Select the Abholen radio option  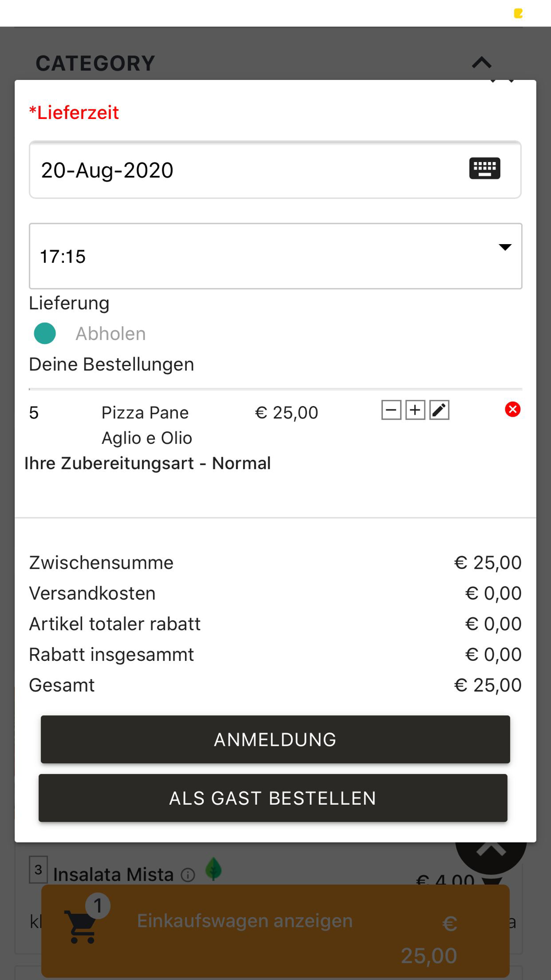coord(45,333)
